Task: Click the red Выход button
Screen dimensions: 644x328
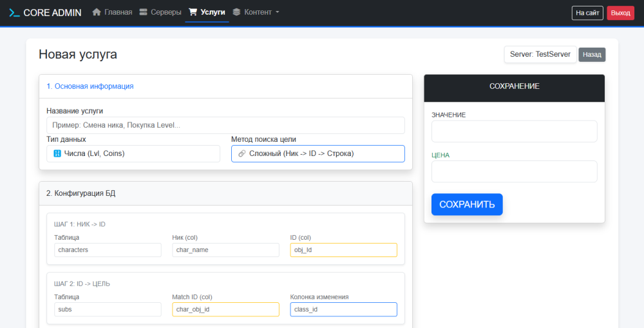Action: tap(620, 13)
